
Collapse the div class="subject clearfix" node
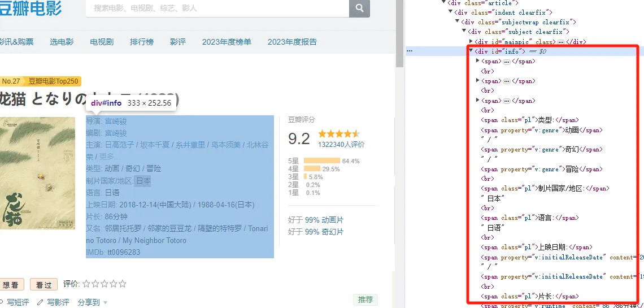point(464,32)
